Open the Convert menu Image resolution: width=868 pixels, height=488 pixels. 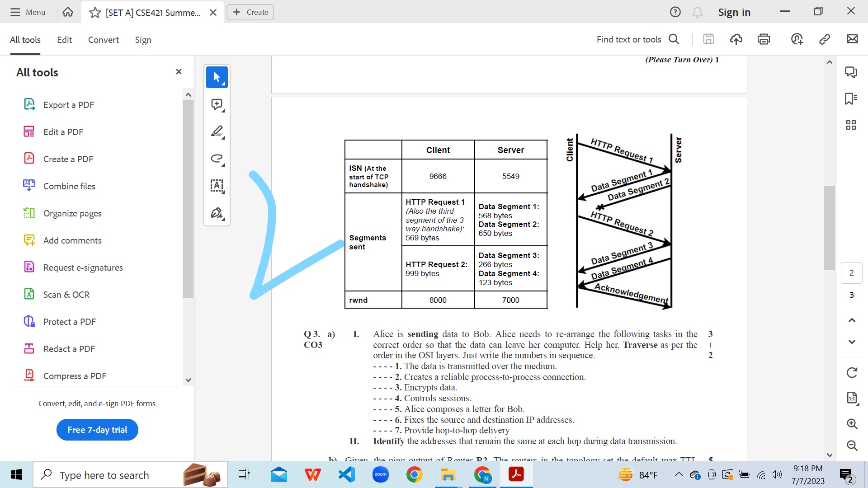[103, 40]
